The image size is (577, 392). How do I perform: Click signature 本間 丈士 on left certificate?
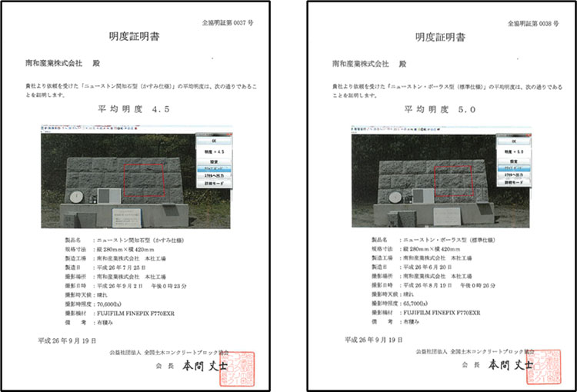click(205, 367)
